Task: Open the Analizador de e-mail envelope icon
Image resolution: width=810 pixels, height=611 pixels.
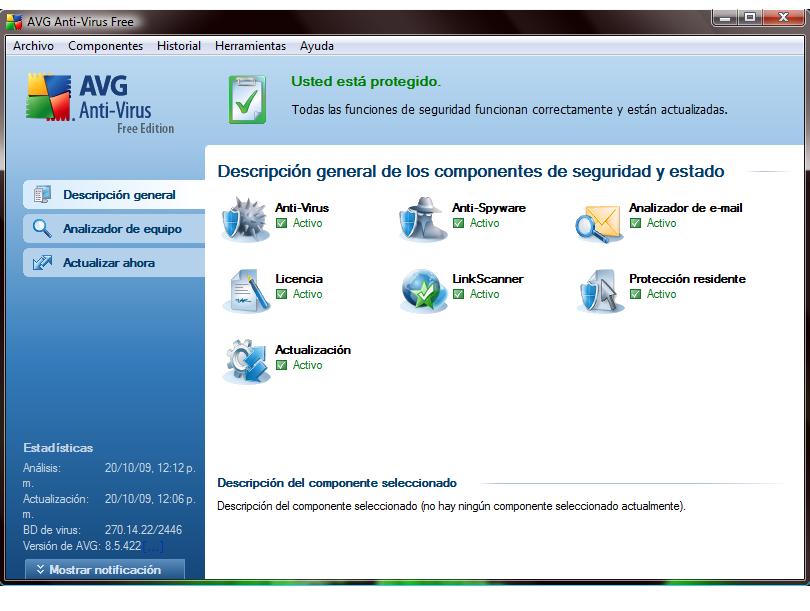Action: 599,223
